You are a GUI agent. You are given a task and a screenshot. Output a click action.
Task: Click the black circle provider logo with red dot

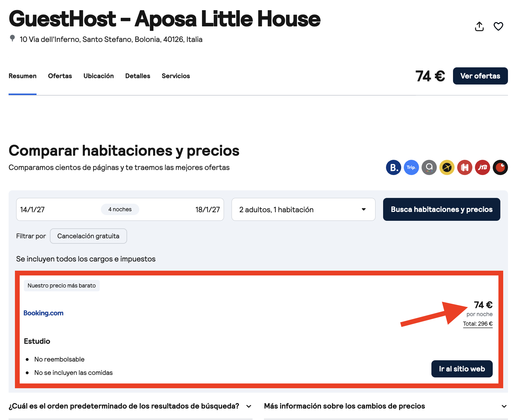[500, 167]
